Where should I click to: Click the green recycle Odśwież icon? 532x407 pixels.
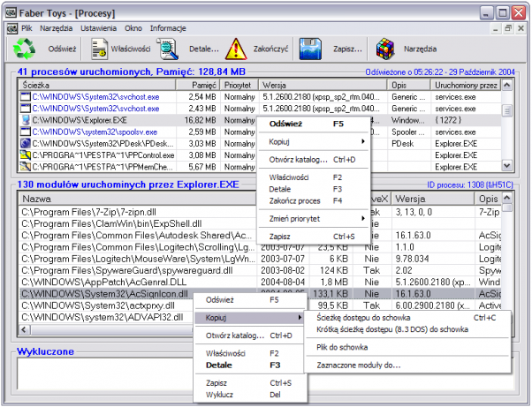24,49
